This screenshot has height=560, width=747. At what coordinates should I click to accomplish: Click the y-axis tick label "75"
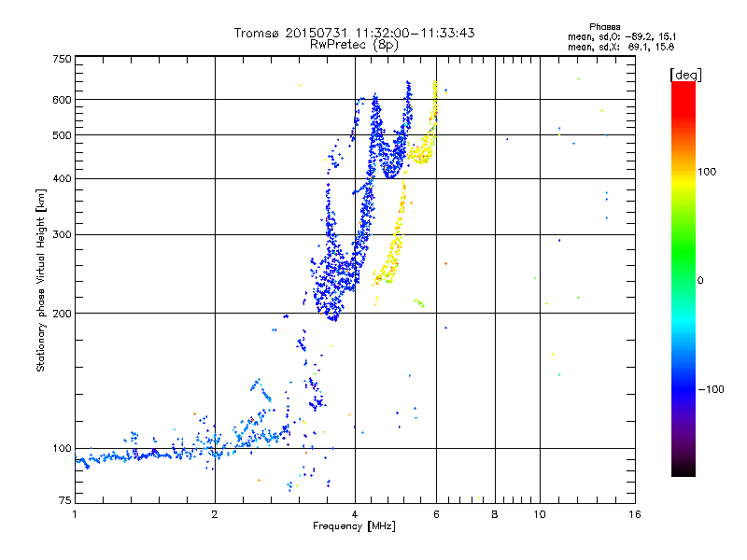pos(65,500)
